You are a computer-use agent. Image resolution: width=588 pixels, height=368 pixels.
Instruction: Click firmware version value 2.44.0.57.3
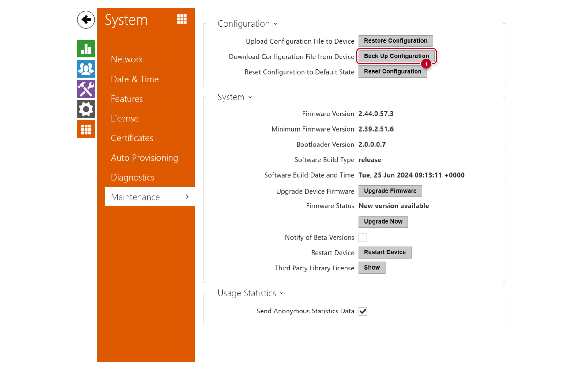[x=376, y=114]
